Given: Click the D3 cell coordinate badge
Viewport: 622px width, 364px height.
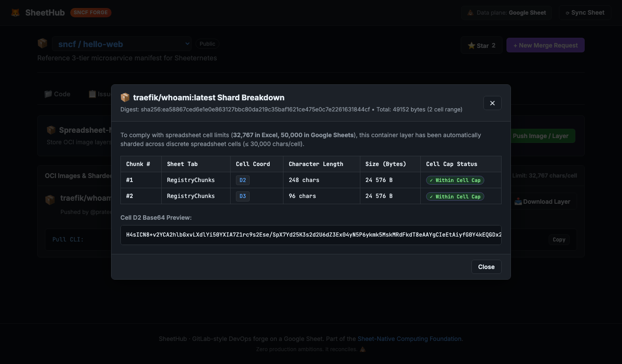Looking at the screenshot, I should click(x=243, y=196).
